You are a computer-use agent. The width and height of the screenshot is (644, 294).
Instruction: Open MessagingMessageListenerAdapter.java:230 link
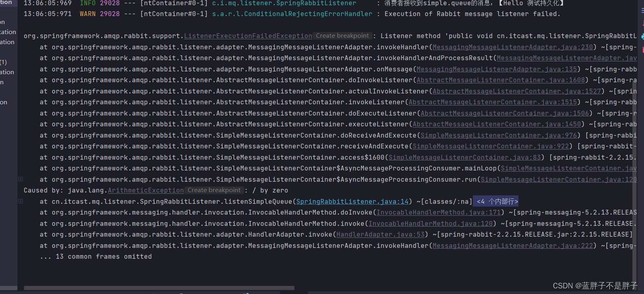512,47
